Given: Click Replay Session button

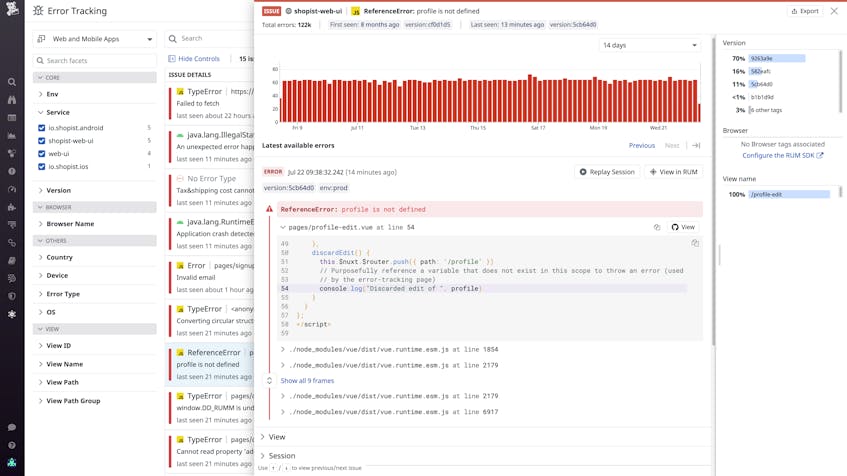Looking at the screenshot, I should pyautogui.click(x=607, y=172).
